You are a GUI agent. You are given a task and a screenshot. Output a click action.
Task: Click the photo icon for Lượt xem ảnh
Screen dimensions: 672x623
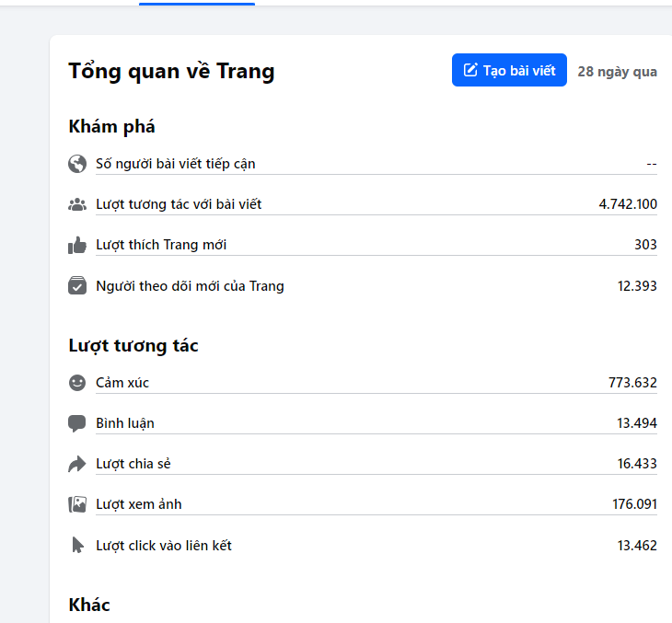[x=77, y=504]
